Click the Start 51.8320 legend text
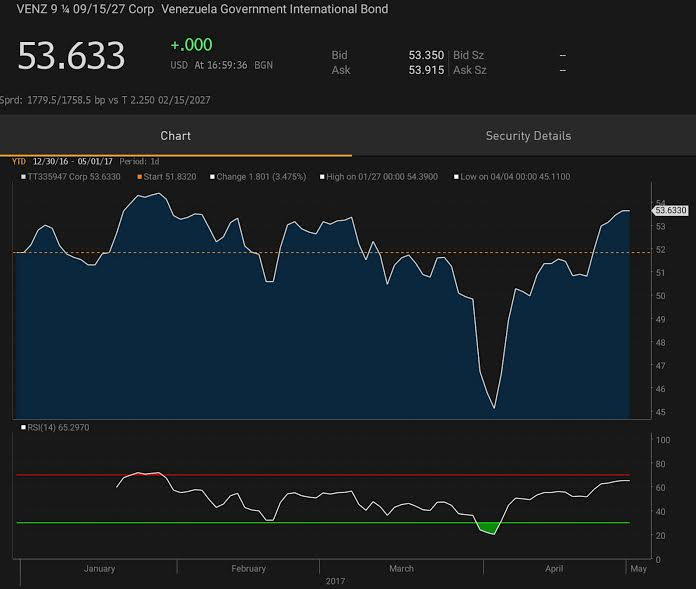Screen dimensions: 696x589 tap(170, 177)
